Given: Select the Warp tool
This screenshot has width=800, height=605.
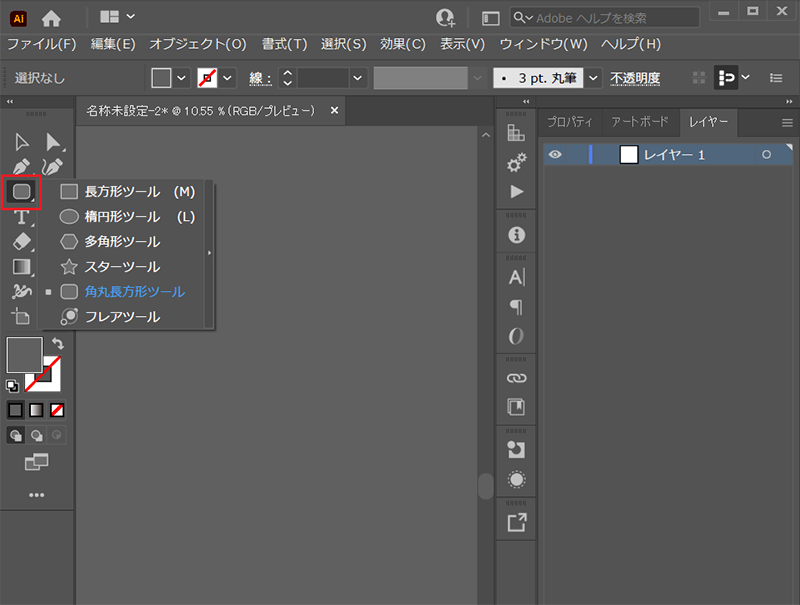Looking at the screenshot, I should [21, 291].
